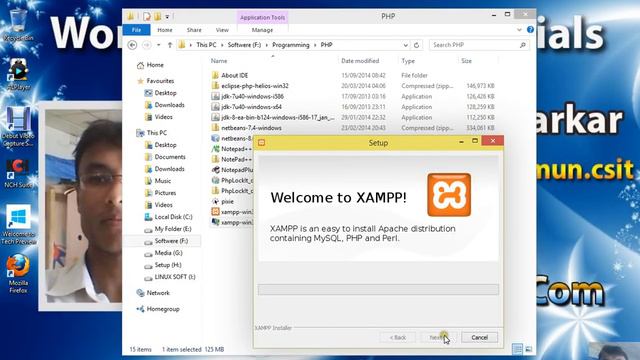Click Programming breadcrumb segment
The image size is (640, 360).
(291, 45)
